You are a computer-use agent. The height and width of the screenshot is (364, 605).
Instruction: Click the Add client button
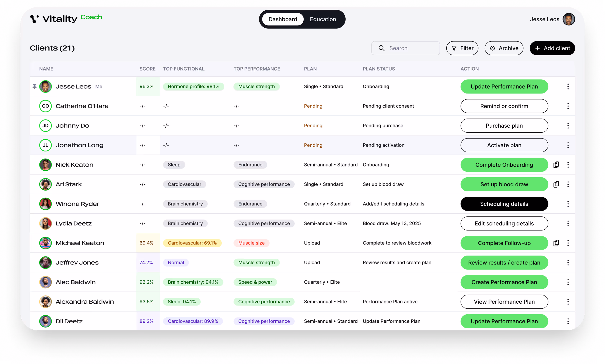(552, 48)
